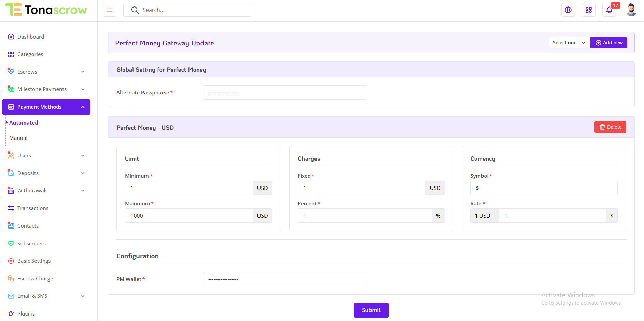Select the Manual payment methods submenu
This screenshot has height=321, width=644.
(x=18, y=138)
